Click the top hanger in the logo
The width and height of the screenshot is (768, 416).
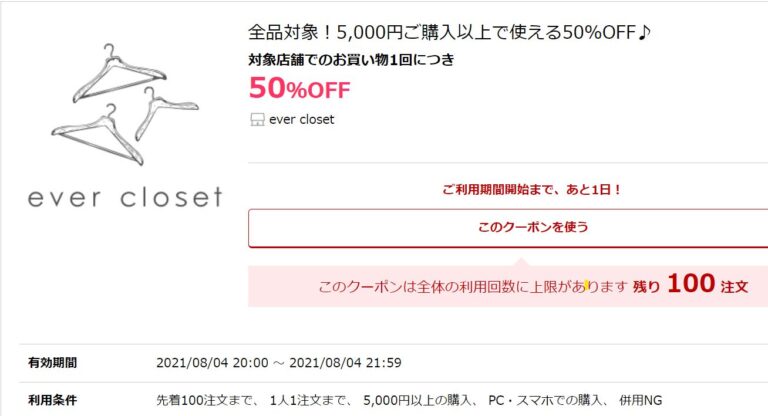(120, 73)
